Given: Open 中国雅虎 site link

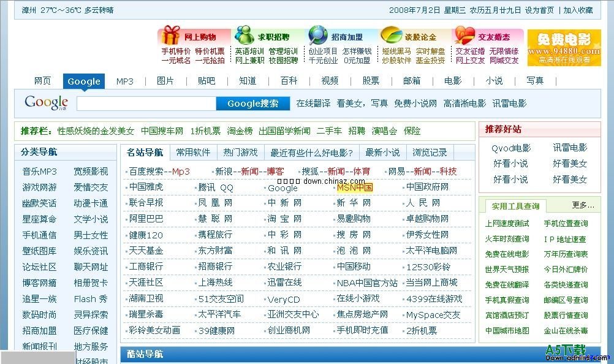Looking at the screenshot, I should pos(146,187).
